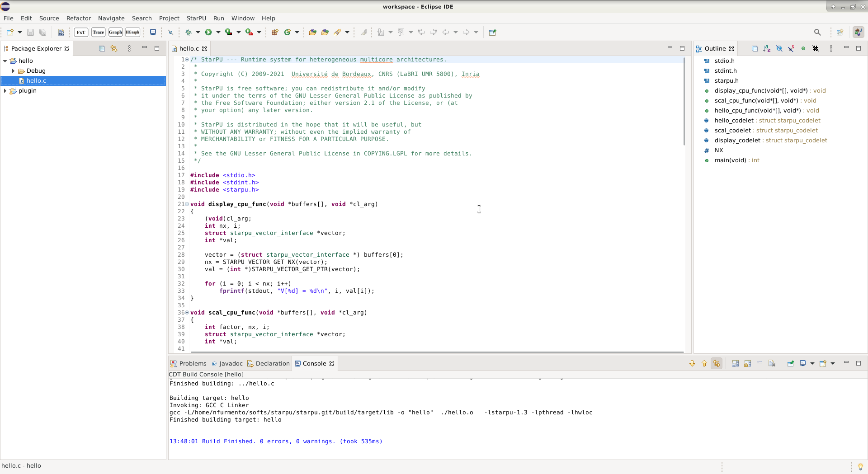Screen dimensions: 868x474
Task: Toggle Hide Inactive Elements hash icon in Outline
Action: (816, 48)
